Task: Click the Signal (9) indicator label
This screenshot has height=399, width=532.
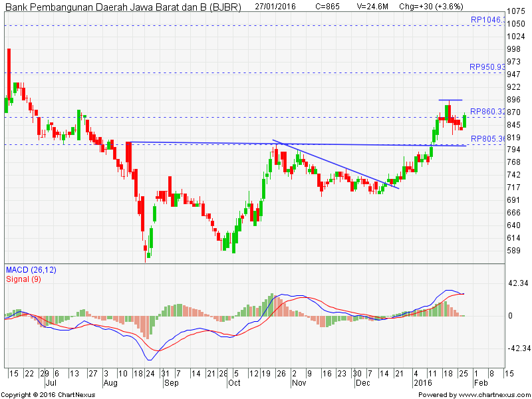Action: click(x=23, y=279)
